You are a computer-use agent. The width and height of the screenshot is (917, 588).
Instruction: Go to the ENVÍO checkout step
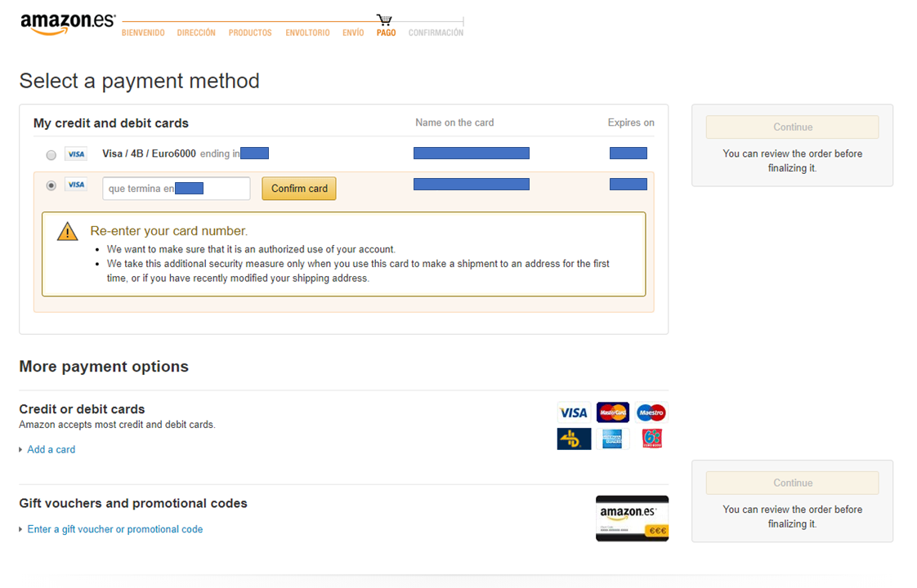pyautogui.click(x=353, y=33)
